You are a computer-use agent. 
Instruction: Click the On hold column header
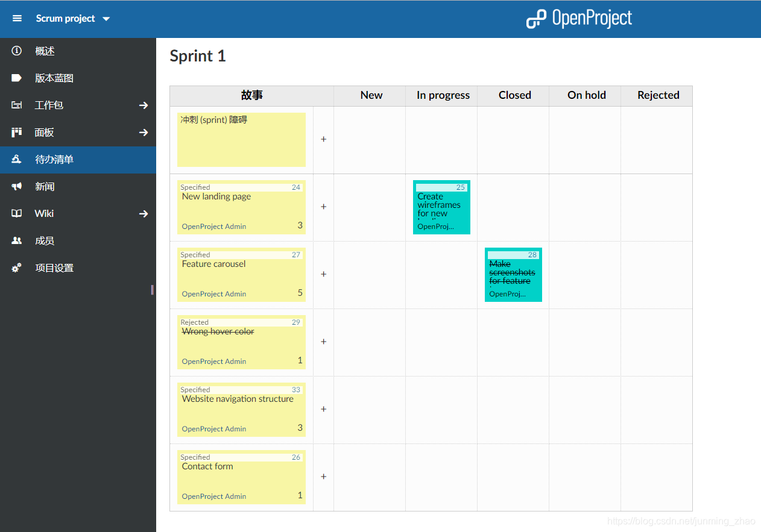[587, 95]
